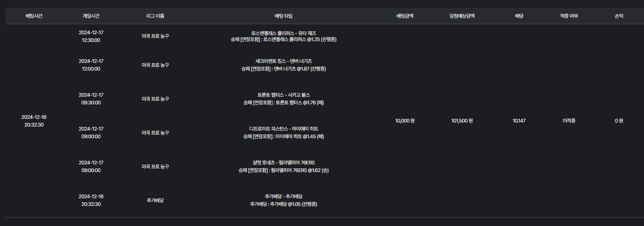Click the 10,000 원 bet amount
The width and height of the screenshot is (644, 226).
405,121
